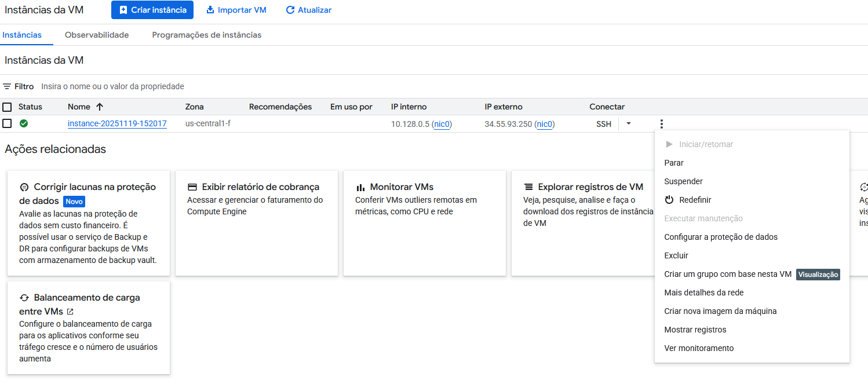Image resolution: width=868 pixels, height=391 pixels.
Task: Click the three-dot more actions icon
Action: [x=661, y=124]
